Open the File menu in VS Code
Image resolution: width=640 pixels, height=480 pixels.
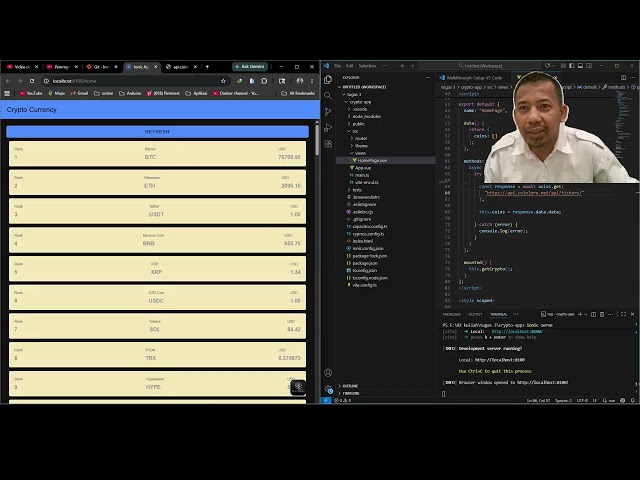337,66
